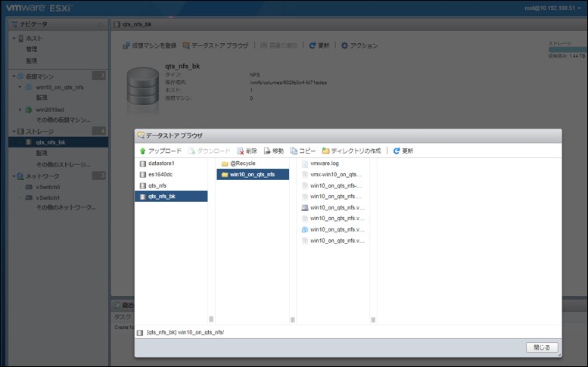The width and height of the screenshot is (588, 367).
Task: Collapse the 仮想マシン navigator section
Action: coord(14,76)
